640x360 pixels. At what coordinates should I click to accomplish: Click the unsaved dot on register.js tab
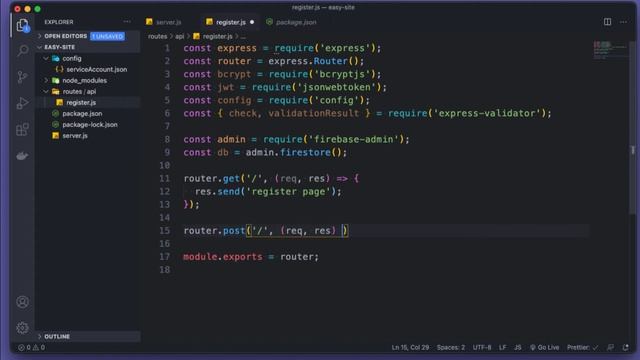click(252, 22)
